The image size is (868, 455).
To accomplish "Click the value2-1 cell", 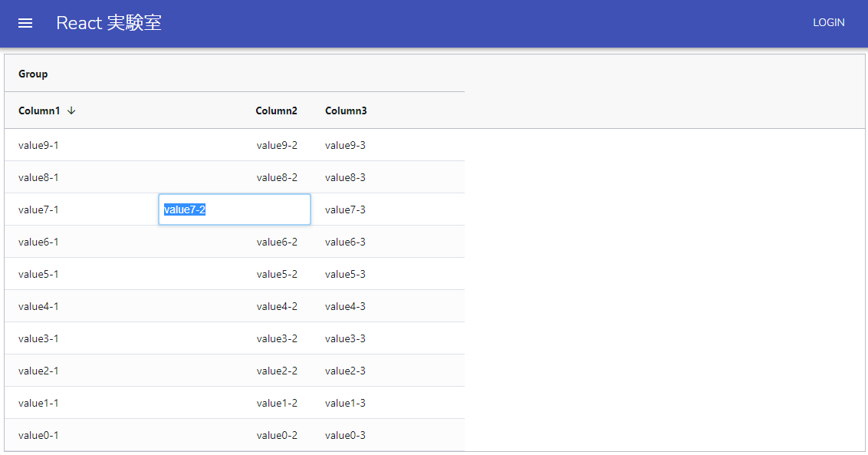I will pos(38,370).
